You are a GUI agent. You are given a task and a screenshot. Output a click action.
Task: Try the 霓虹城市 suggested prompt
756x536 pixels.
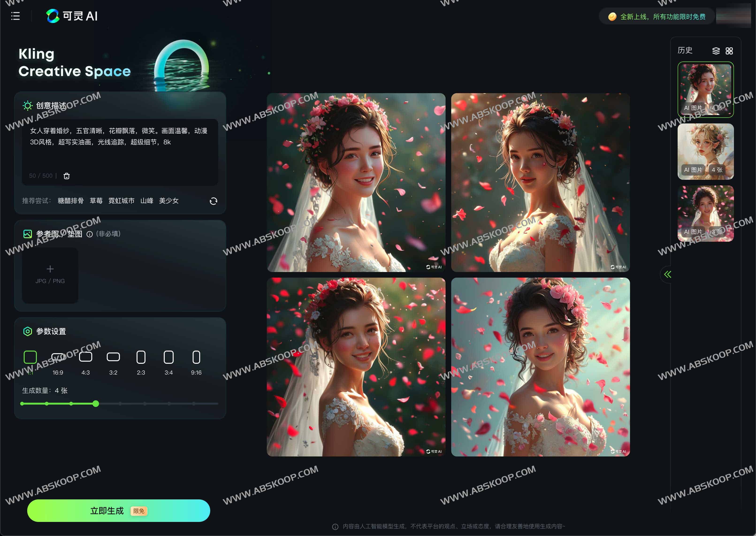point(121,201)
